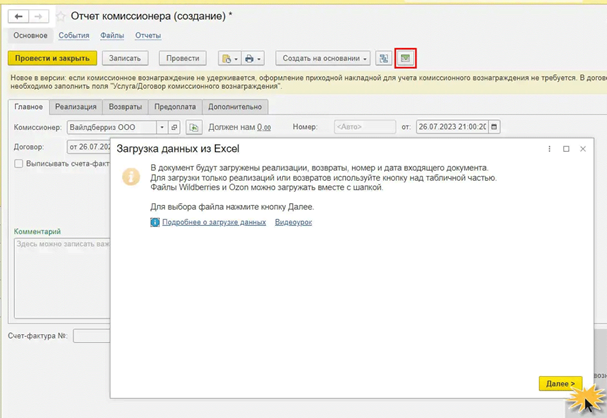Click "Провести и закрыть" button
The width and height of the screenshot is (607, 418).
coord(52,59)
